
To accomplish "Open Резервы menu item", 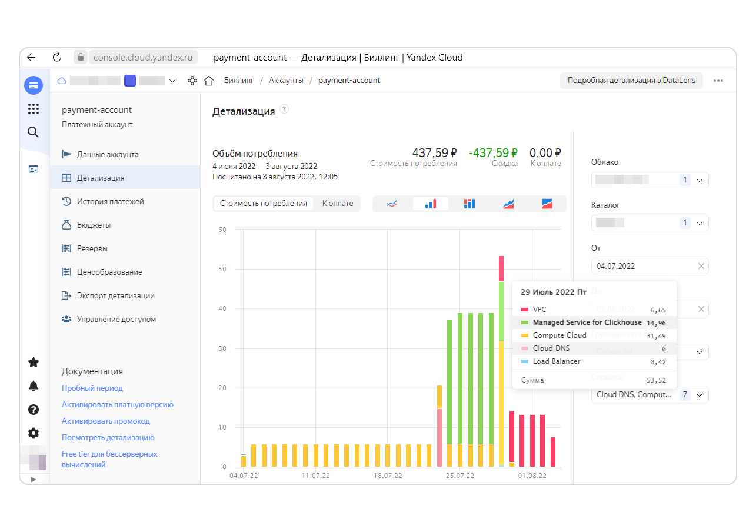I will tap(125, 248).
